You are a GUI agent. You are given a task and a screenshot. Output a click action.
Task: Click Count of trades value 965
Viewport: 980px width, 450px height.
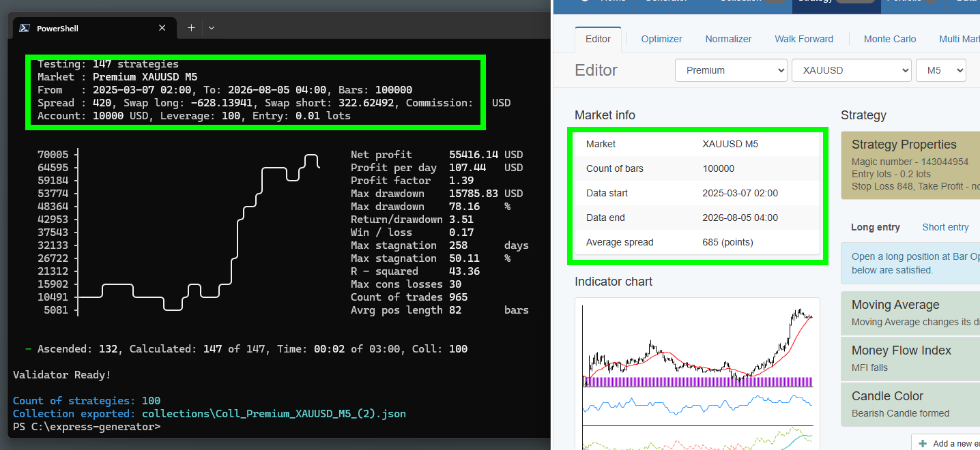(458, 297)
